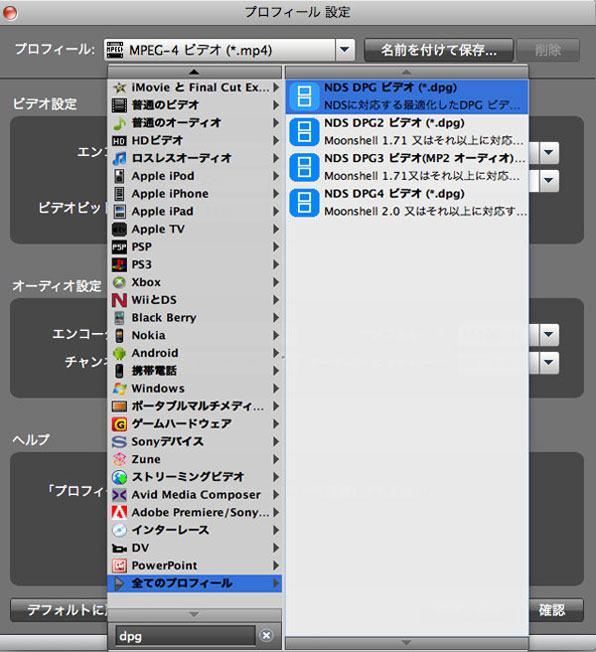Expand the DV submenu arrow
596x652 pixels.
click(x=276, y=548)
